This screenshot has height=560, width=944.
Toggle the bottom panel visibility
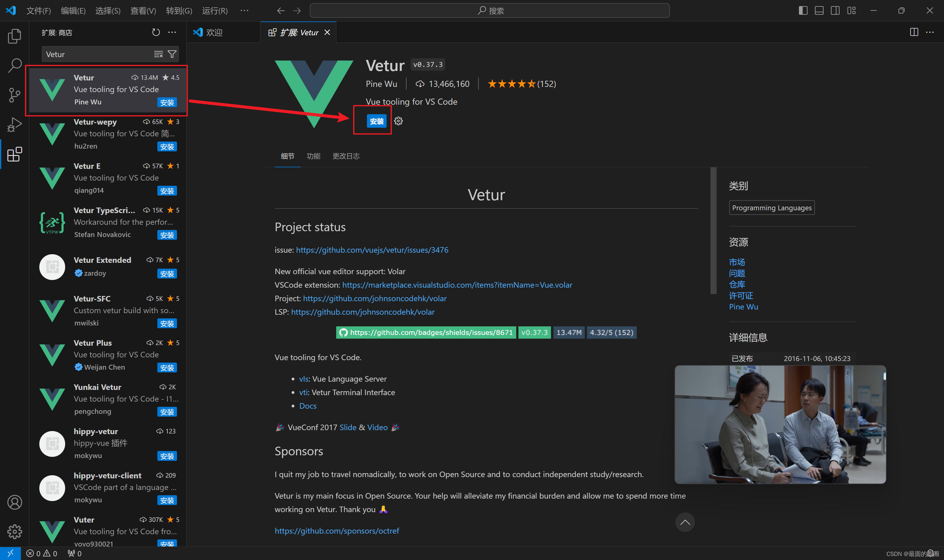click(819, 10)
